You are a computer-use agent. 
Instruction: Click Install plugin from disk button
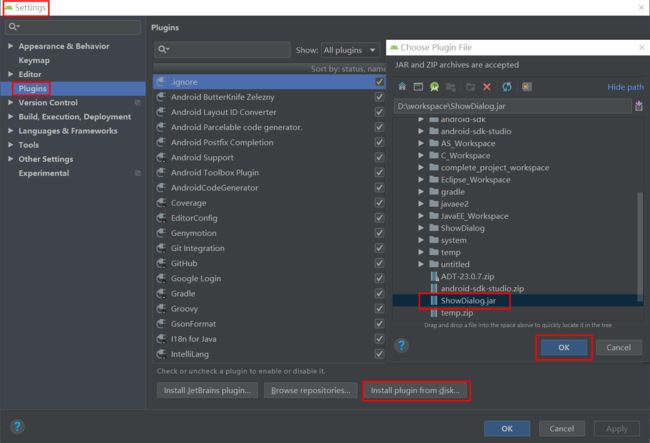(x=416, y=391)
